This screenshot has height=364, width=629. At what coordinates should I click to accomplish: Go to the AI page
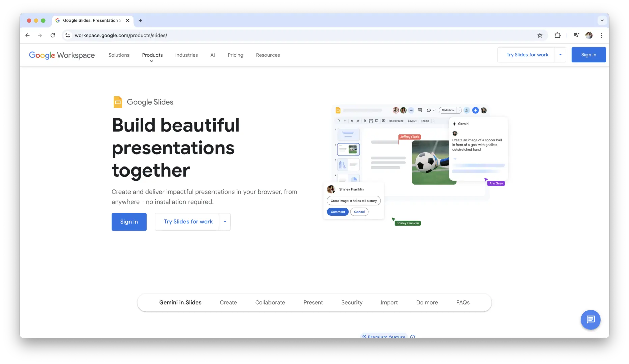pyautogui.click(x=213, y=55)
